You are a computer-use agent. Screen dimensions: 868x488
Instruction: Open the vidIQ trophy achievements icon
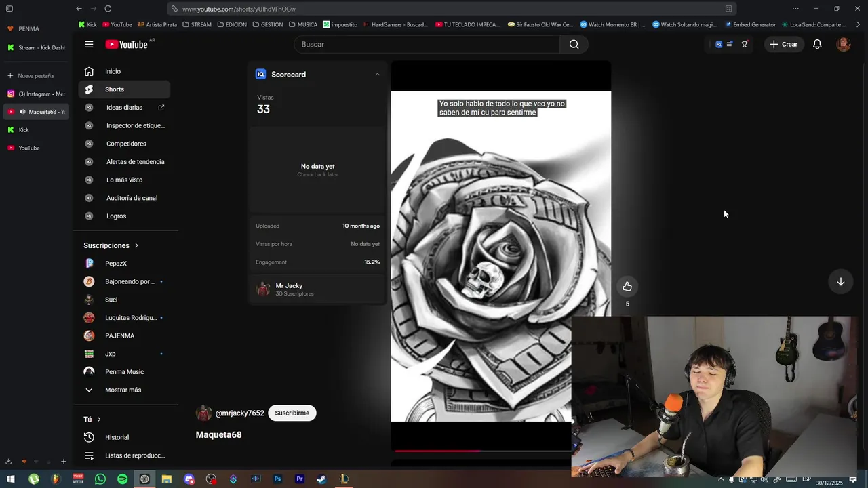click(745, 44)
